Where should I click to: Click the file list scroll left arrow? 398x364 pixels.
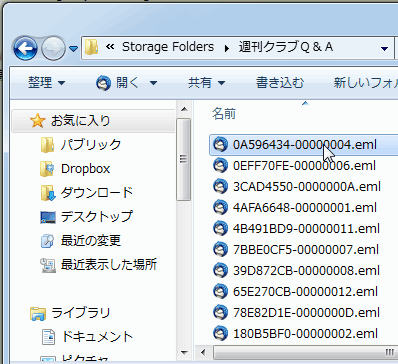click(203, 352)
